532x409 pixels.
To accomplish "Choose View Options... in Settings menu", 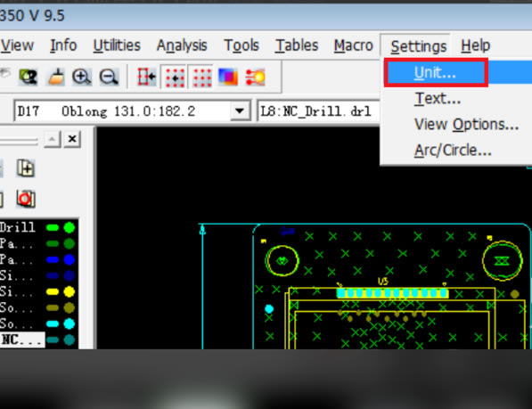I will point(467,124).
